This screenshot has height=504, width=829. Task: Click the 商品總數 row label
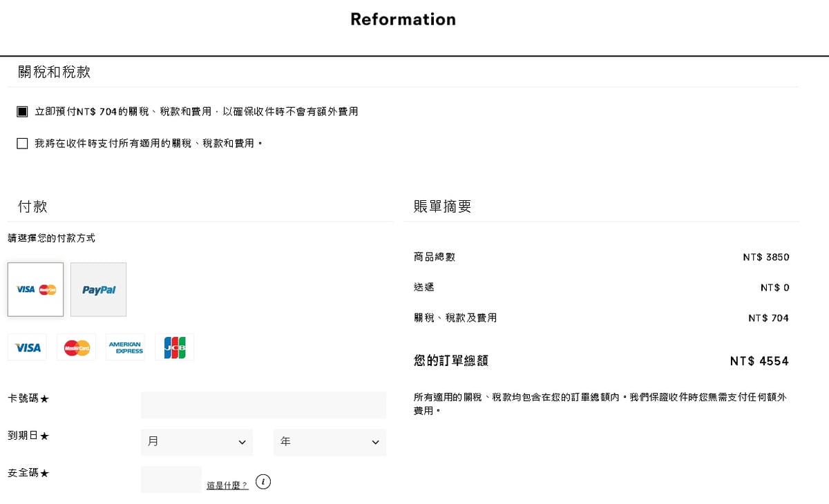pyautogui.click(x=435, y=257)
